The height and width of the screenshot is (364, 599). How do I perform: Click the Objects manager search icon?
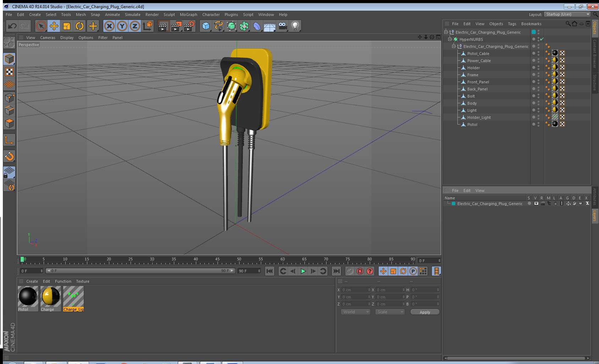pyautogui.click(x=568, y=24)
